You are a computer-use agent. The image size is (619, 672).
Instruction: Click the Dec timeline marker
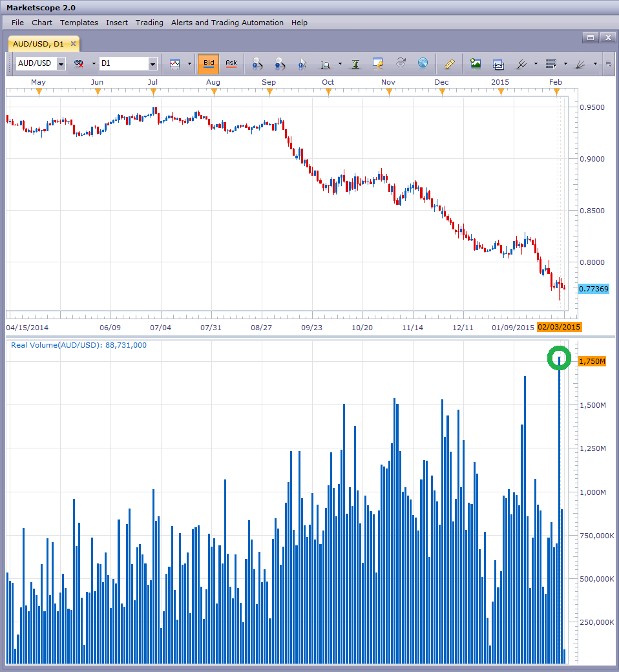pyautogui.click(x=442, y=91)
